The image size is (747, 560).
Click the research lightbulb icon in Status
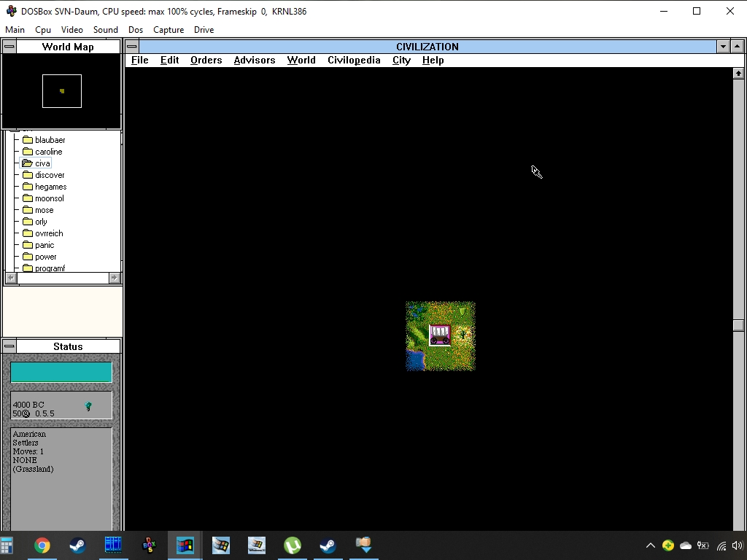pyautogui.click(x=88, y=406)
